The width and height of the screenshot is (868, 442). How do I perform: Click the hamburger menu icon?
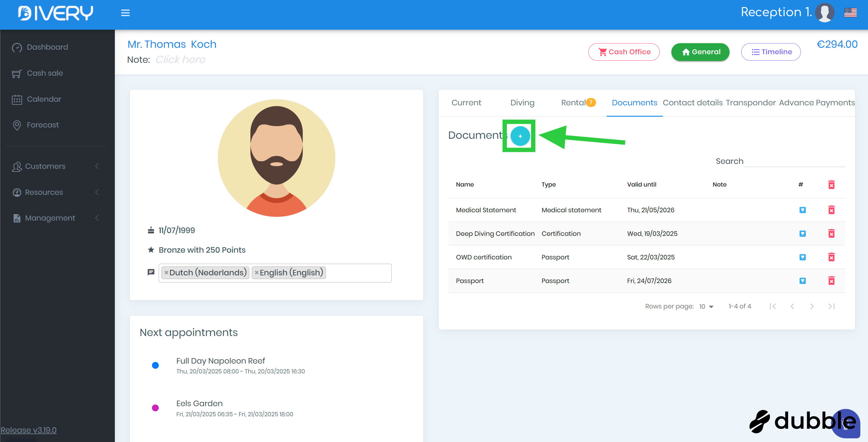pyautogui.click(x=125, y=13)
